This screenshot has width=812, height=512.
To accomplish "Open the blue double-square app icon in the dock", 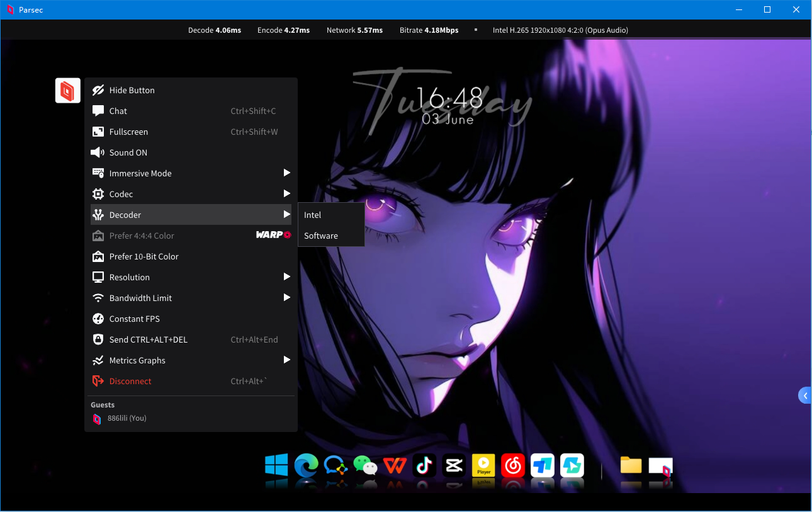I will coord(543,465).
